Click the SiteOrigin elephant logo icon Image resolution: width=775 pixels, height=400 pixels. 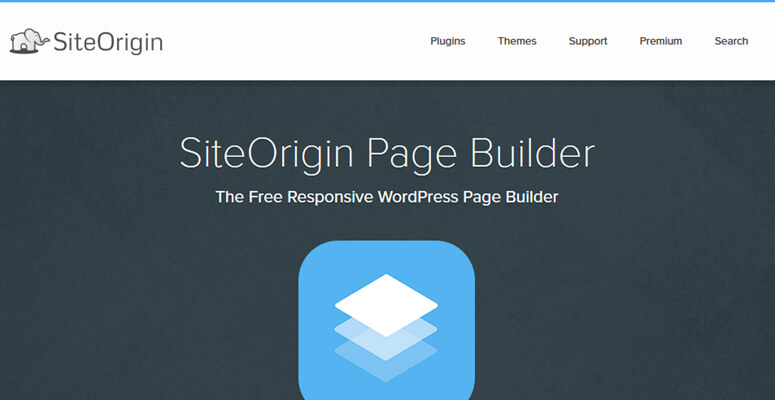coord(29,41)
